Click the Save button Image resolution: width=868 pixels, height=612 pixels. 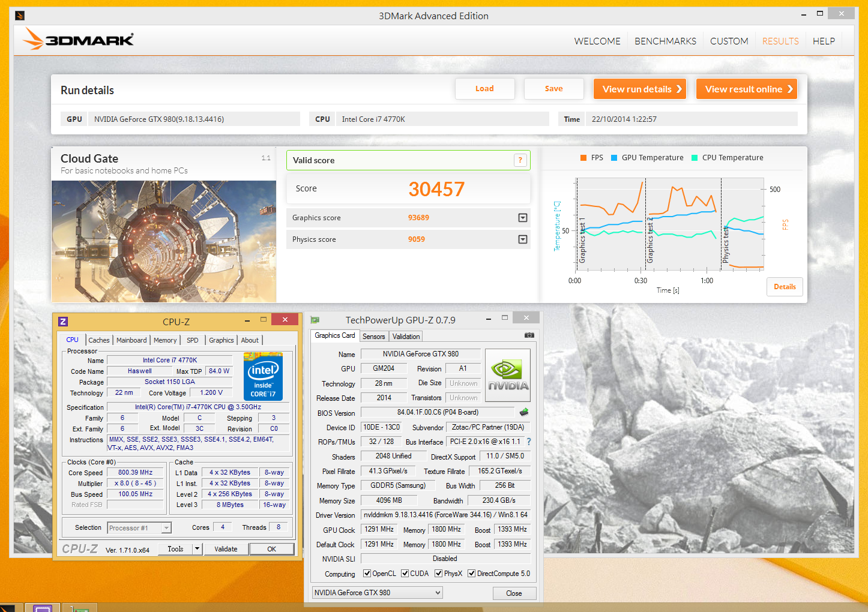553,89
